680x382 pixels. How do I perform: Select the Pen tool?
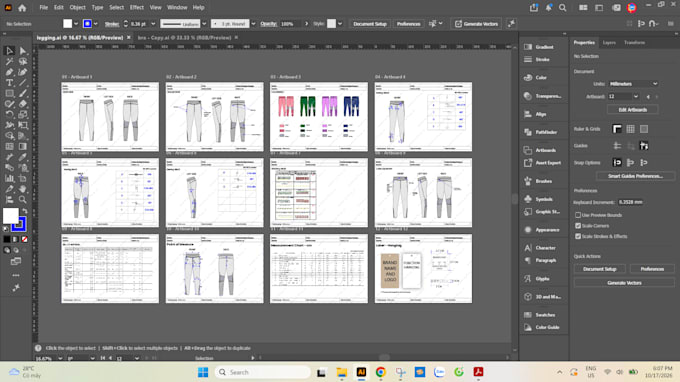[9, 72]
